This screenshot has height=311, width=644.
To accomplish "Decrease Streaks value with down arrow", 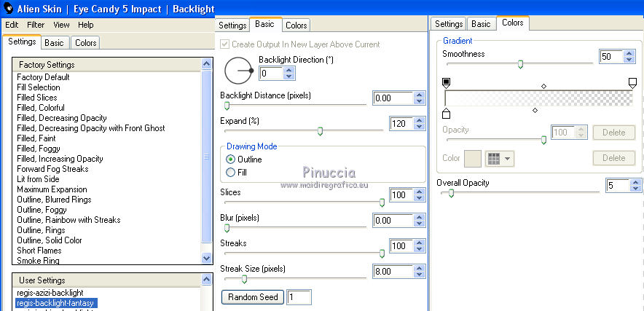I will tap(419, 249).
